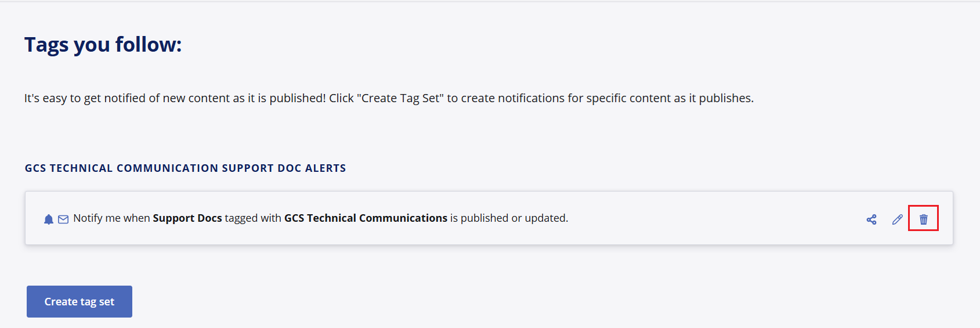Select the GCS Technical Communication Support Doc Alerts heading
This screenshot has height=328, width=980.
pos(185,168)
